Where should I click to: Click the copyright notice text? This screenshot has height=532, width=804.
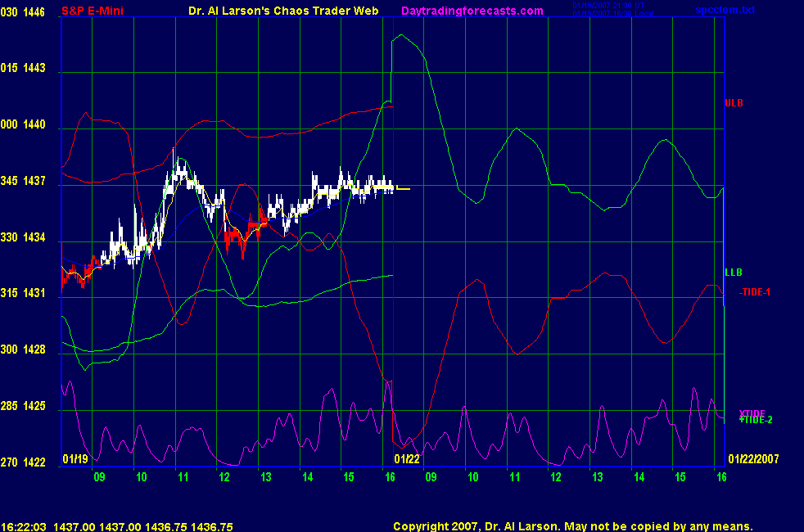point(572,526)
